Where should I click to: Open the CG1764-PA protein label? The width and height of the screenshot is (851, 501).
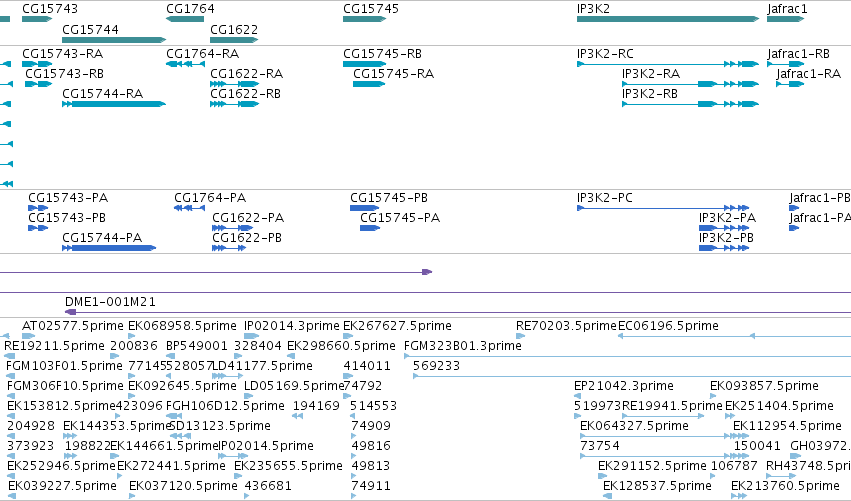click(210, 198)
